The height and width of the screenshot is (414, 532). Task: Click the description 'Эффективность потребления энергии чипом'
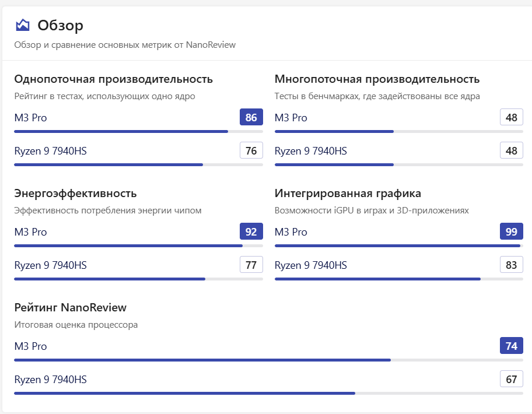click(x=108, y=210)
